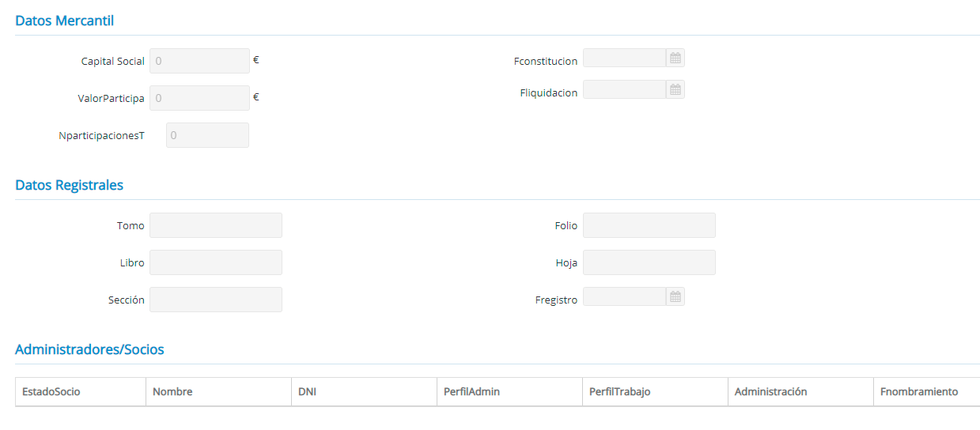Click the Capital Social input field
The image size is (980, 430).
[199, 61]
